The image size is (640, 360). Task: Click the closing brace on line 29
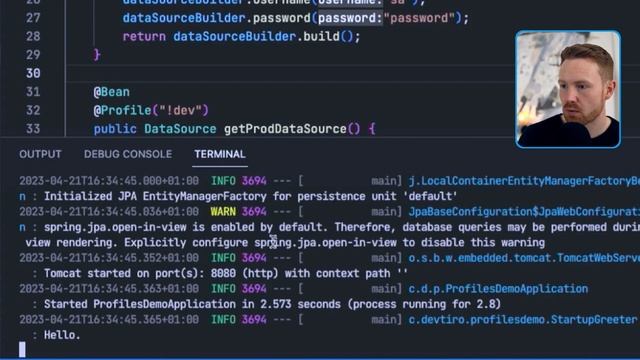coord(97,55)
